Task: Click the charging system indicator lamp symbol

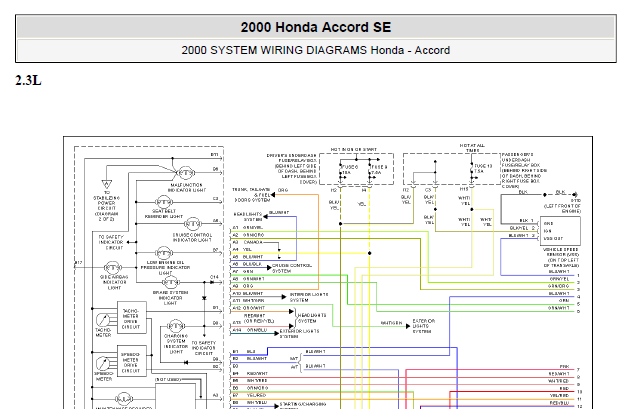Action: (x=175, y=326)
